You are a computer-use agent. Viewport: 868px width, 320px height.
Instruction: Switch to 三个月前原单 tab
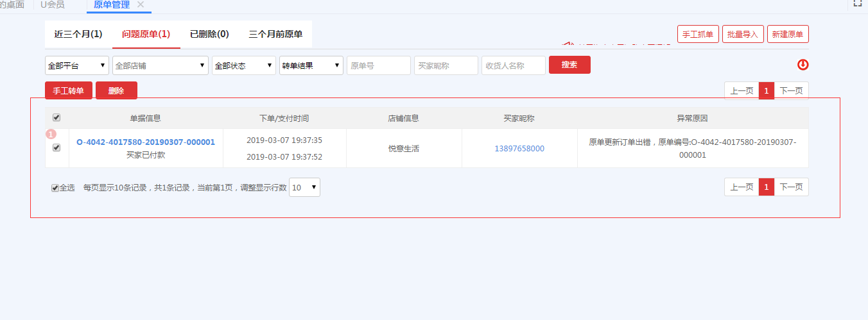[275, 34]
